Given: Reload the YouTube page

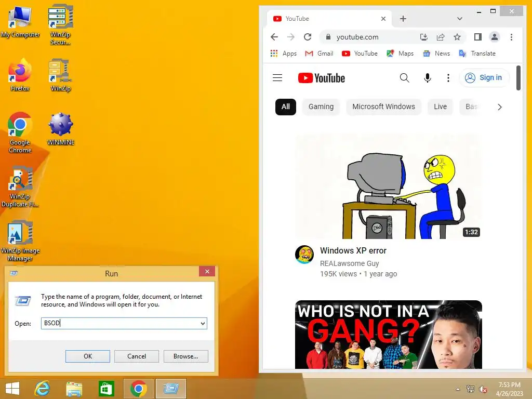Looking at the screenshot, I should pyautogui.click(x=308, y=37).
